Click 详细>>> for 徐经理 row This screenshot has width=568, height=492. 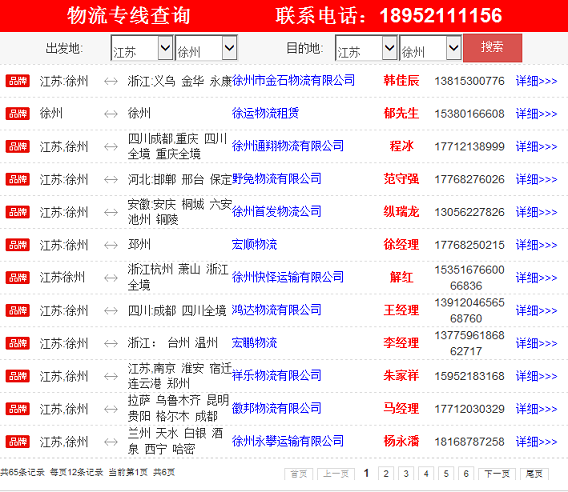[x=536, y=245]
